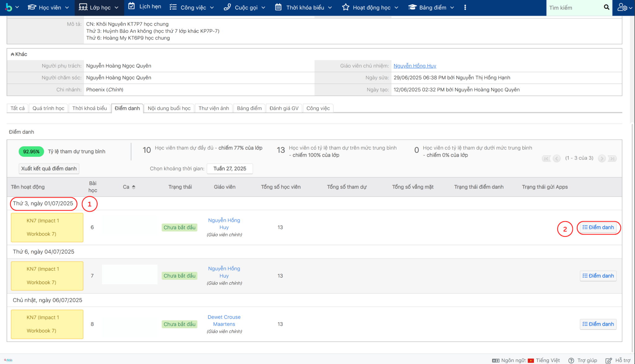Viewport: 635px width, 364px height.
Task: Click Điểm danh button for lesson 7
Action: [x=598, y=276]
